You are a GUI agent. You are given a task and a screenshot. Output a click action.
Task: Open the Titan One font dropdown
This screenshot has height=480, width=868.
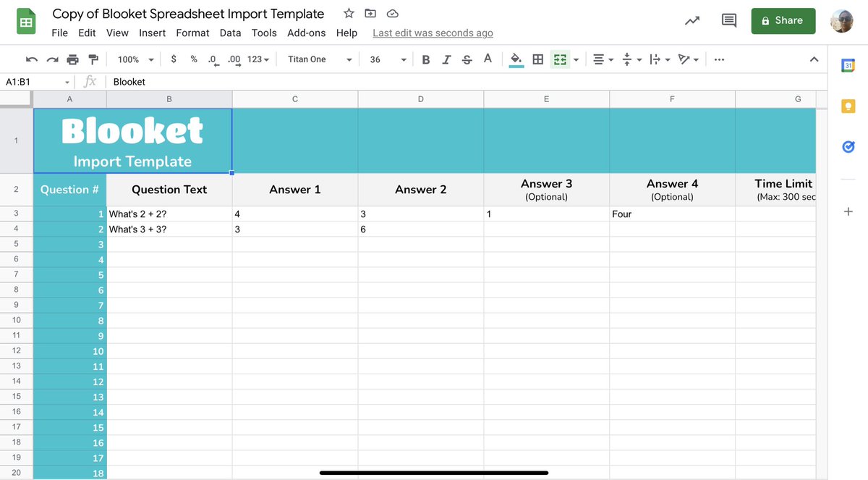(x=320, y=59)
